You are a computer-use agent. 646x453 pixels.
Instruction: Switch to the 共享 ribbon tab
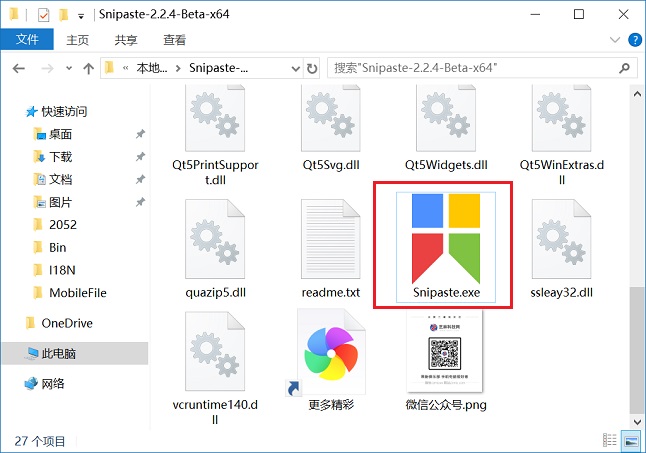pyautogui.click(x=126, y=40)
